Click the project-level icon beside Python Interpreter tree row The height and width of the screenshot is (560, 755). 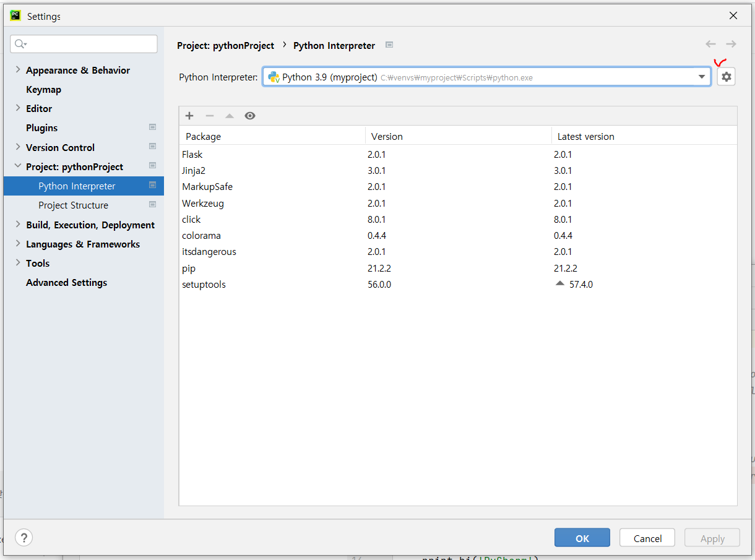coord(152,185)
